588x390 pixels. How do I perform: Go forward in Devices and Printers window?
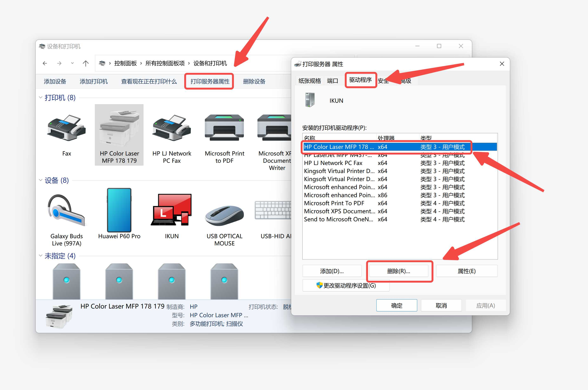tap(59, 64)
